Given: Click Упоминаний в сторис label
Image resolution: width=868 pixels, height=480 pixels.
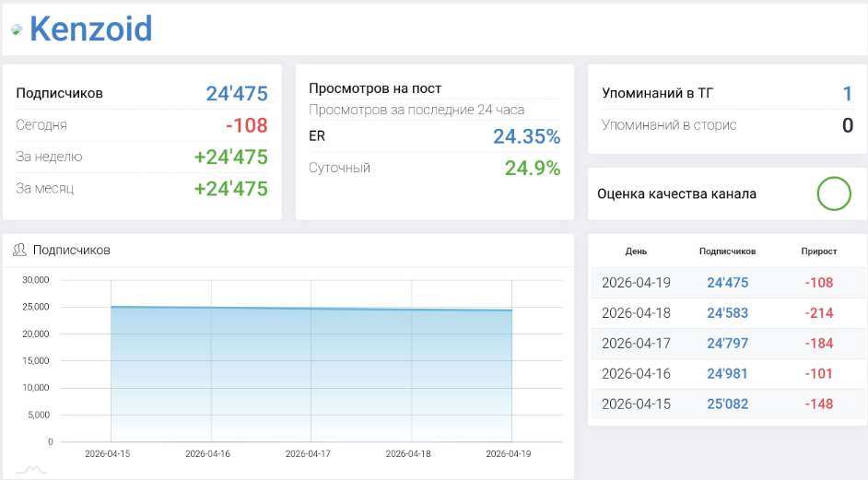Looking at the screenshot, I should 669,125.
